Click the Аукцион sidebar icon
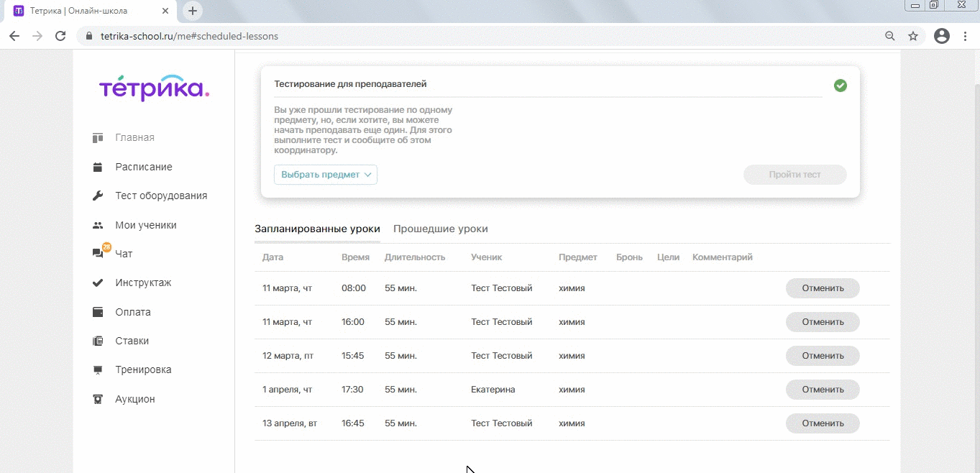 (x=98, y=399)
